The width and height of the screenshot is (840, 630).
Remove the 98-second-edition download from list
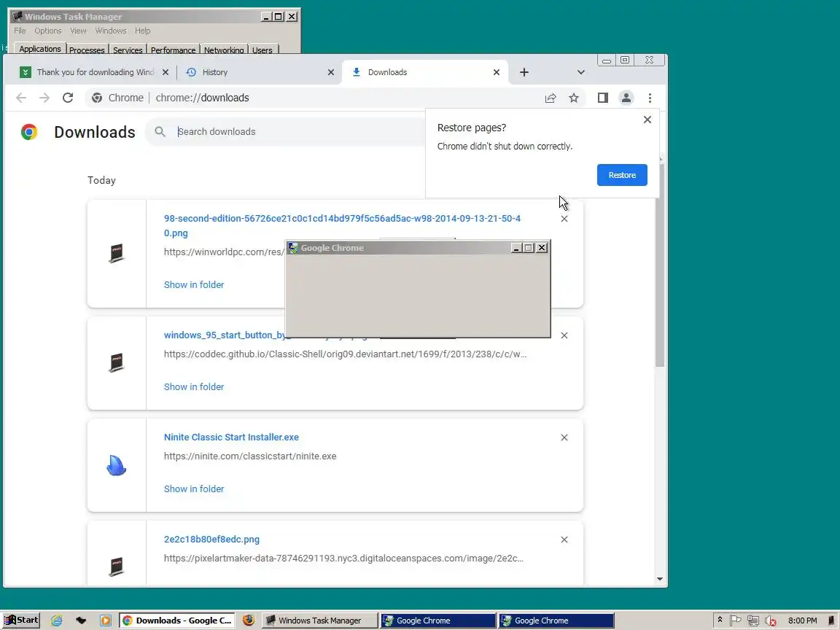click(564, 219)
